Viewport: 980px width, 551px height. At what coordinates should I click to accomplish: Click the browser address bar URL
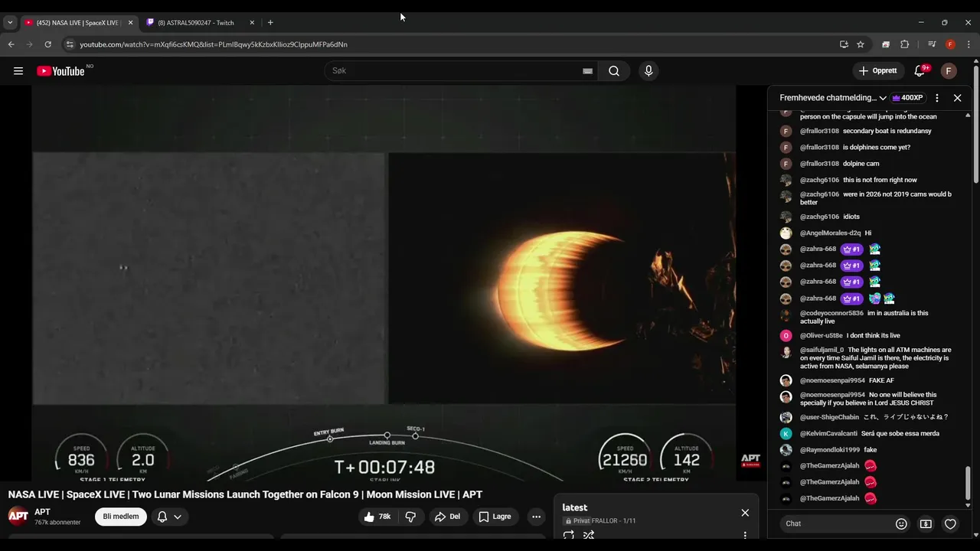(214, 44)
